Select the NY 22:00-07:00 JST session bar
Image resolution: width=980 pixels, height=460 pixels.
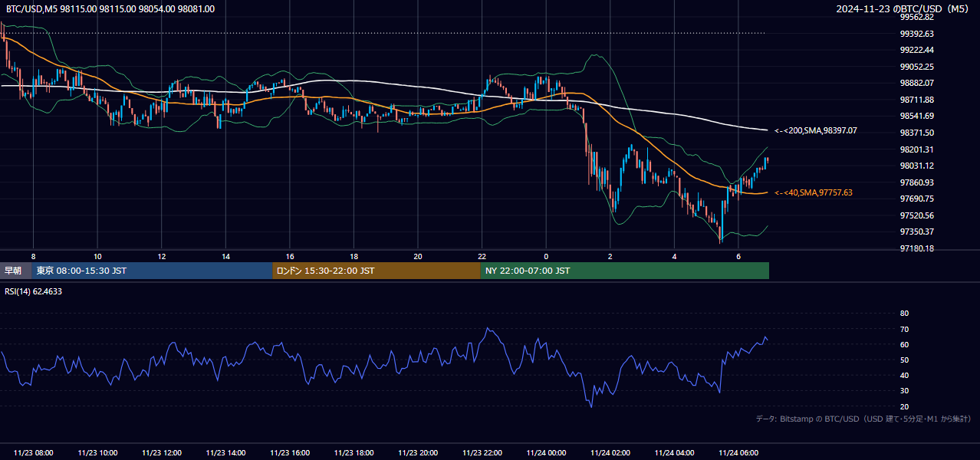coord(625,271)
